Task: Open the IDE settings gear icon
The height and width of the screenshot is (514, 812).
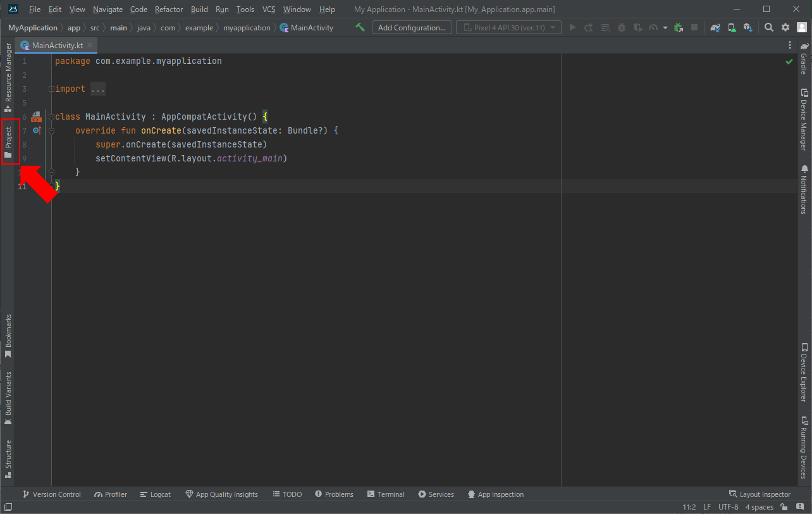Action: [x=785, y=27]
